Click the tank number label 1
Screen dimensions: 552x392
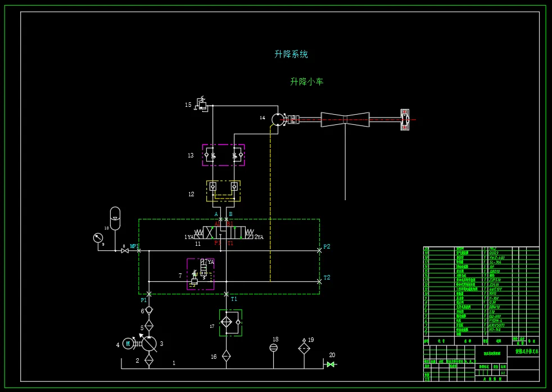pos(174,363)
